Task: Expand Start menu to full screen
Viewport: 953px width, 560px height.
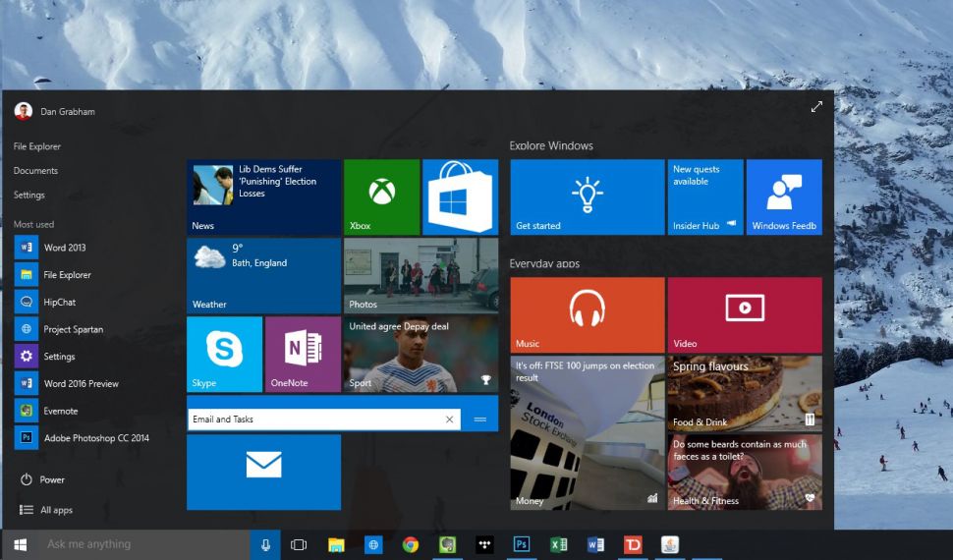Action: pos(816,107)
